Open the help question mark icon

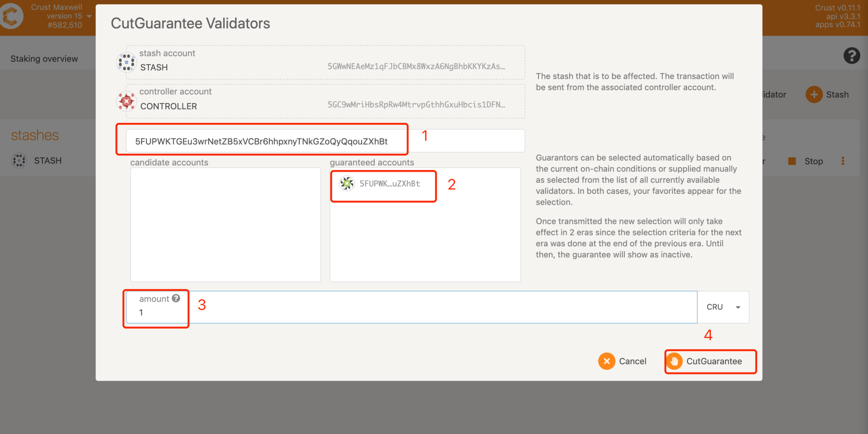[x=852, y=56]
